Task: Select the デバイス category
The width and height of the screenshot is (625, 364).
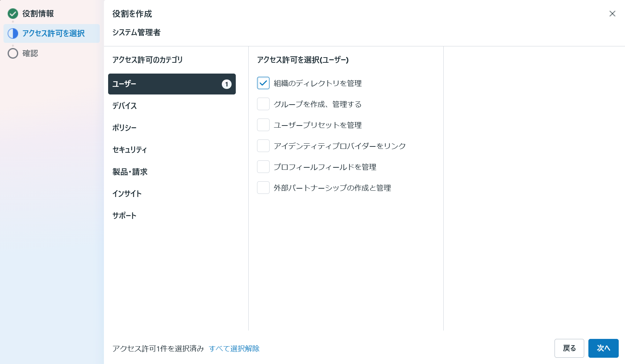Action: click(x=125, y=106)
